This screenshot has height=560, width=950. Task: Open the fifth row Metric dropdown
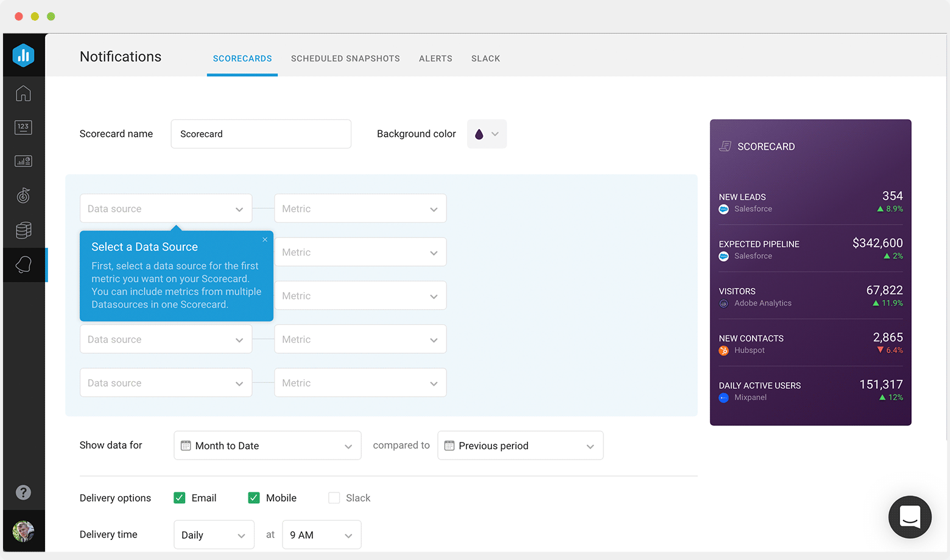click(x=361, y=383)
